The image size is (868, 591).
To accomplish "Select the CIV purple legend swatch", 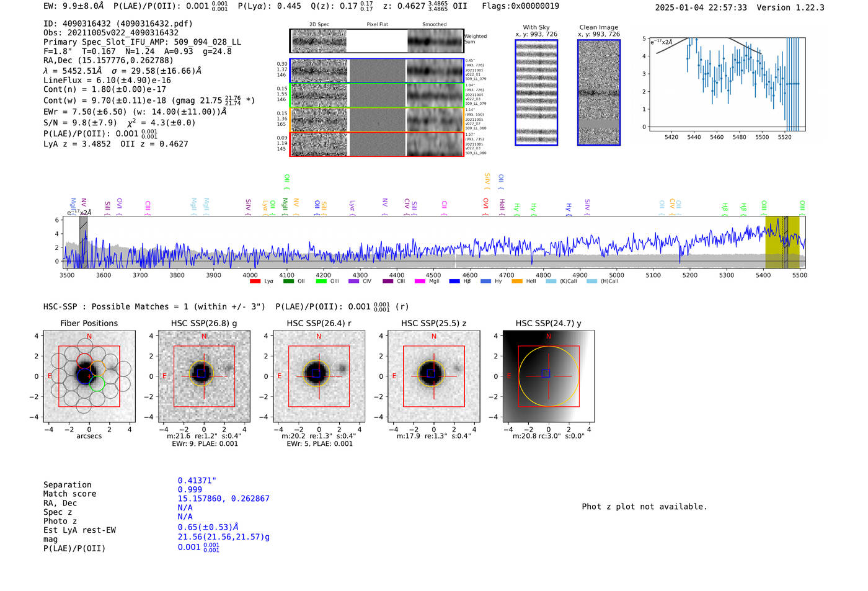I will 354,282.
